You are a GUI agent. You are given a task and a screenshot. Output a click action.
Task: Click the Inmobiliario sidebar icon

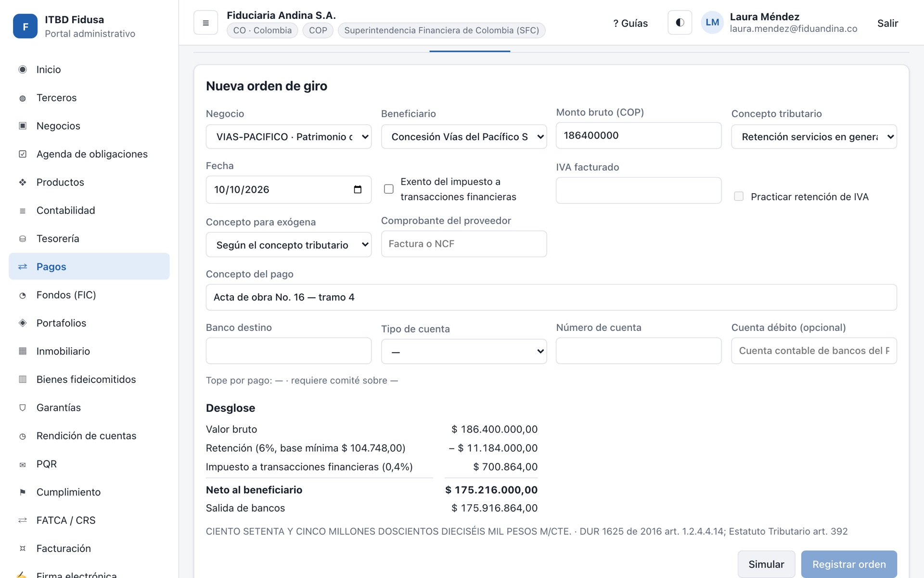(x=23, y=351)
